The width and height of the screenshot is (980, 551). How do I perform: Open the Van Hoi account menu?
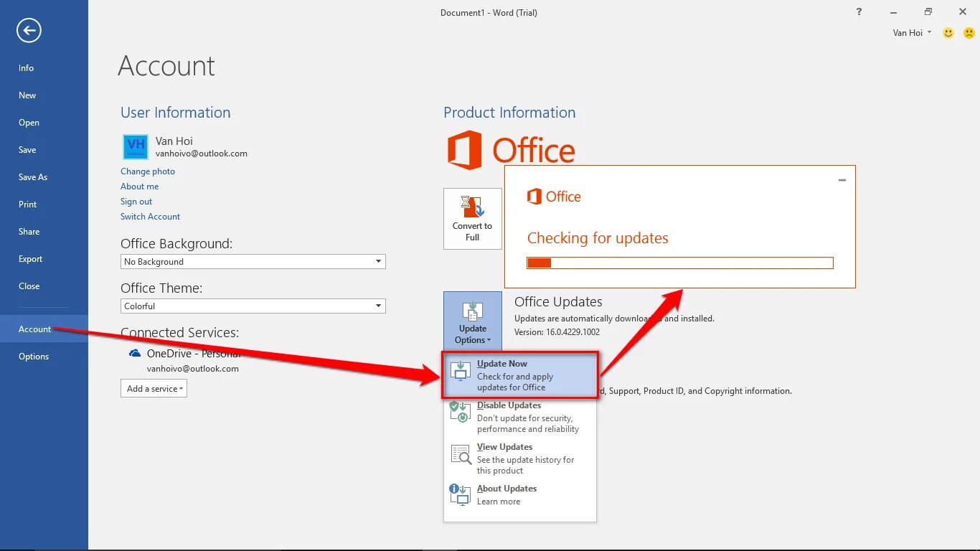912,33
